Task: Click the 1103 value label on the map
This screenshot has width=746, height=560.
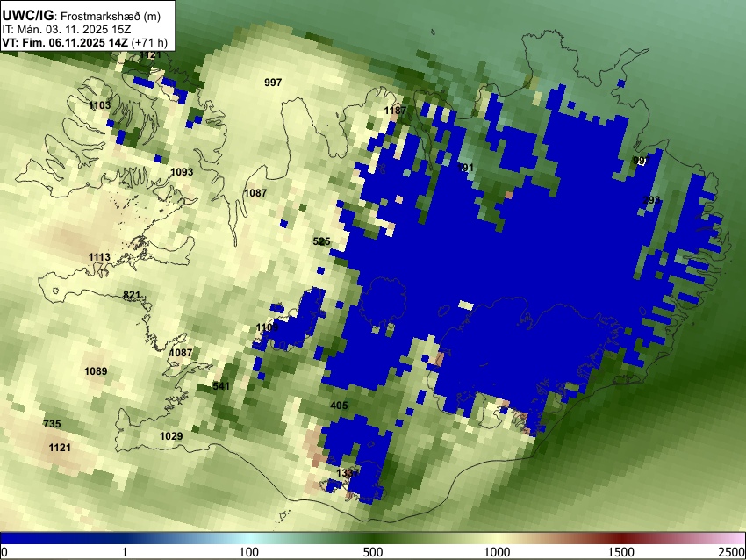Action: tap(100, 105)
